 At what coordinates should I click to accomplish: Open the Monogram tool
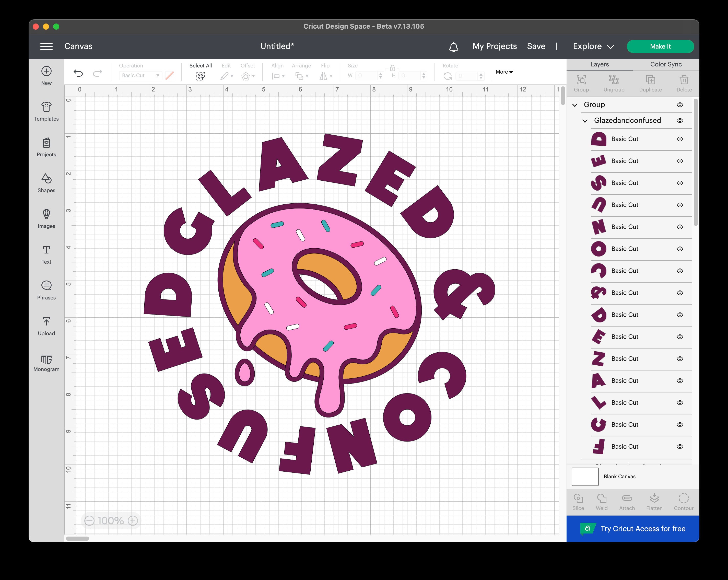coord(46,362)
